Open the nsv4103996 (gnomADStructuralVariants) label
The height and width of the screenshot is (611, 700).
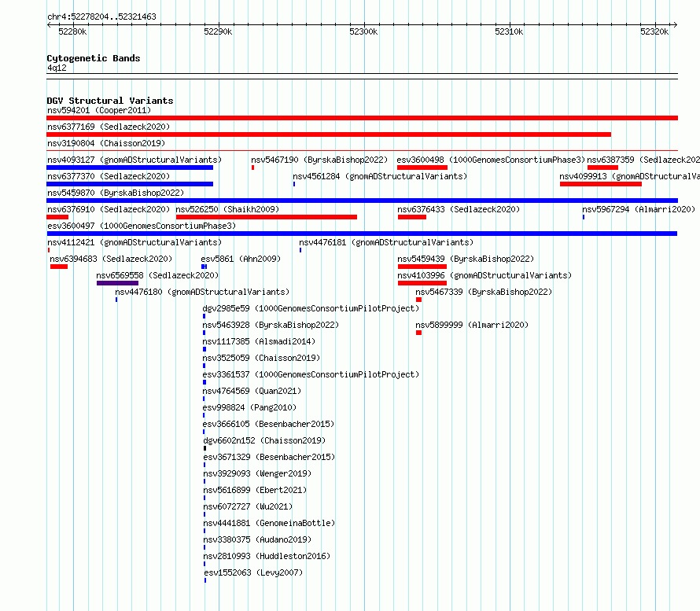[x=484, y=275]
